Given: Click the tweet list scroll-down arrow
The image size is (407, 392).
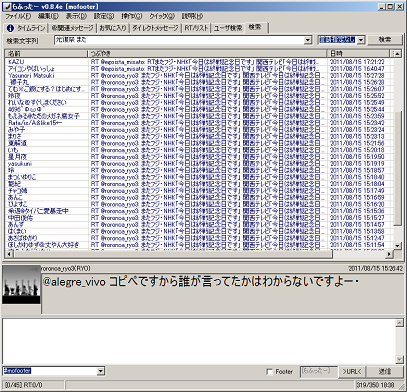Looking at the screenshot, I should 397,245.
